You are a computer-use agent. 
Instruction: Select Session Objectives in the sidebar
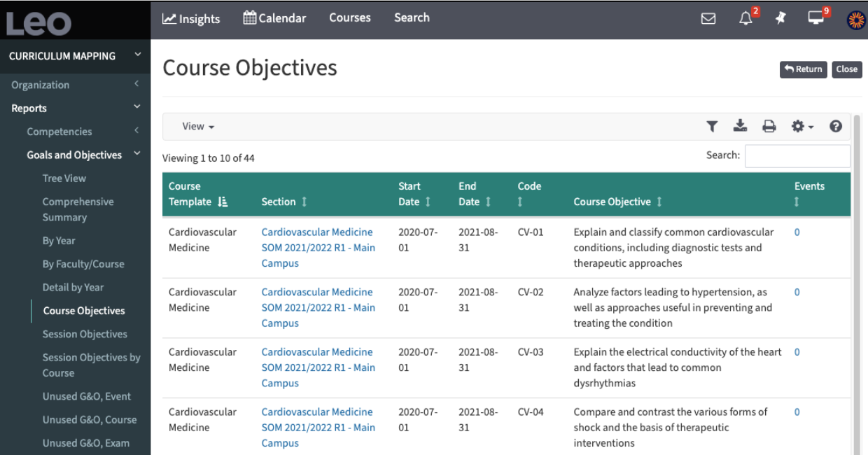tap(85, 334)
